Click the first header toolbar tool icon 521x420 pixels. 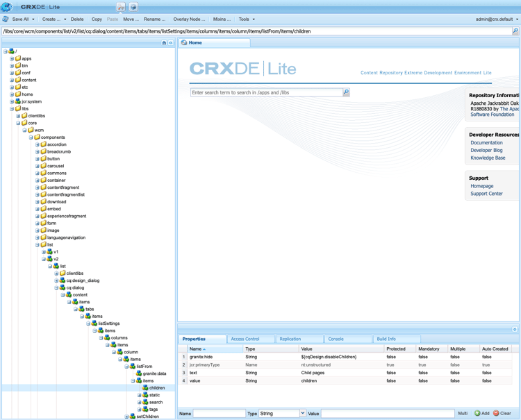(121, 7)
